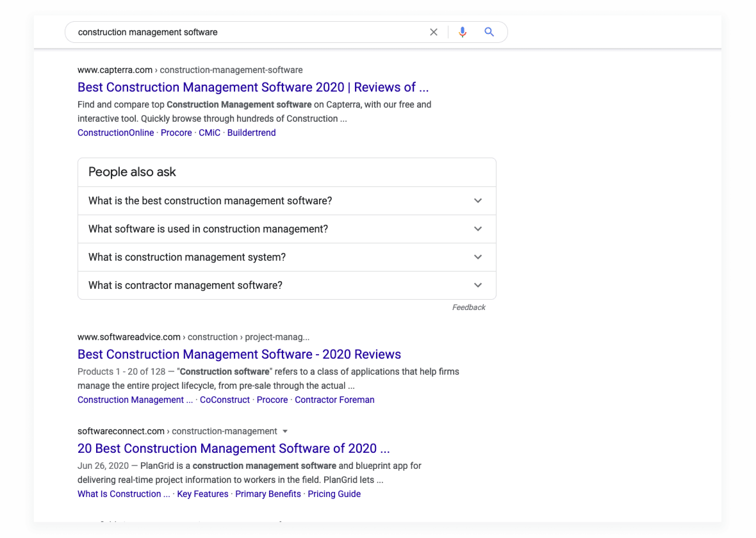Click the 'Products 1 - 20 of 128' snippet text
Image resolution: width=756 pixels, height=538 pixels.
pyautogui.click(x=121, y=371)
